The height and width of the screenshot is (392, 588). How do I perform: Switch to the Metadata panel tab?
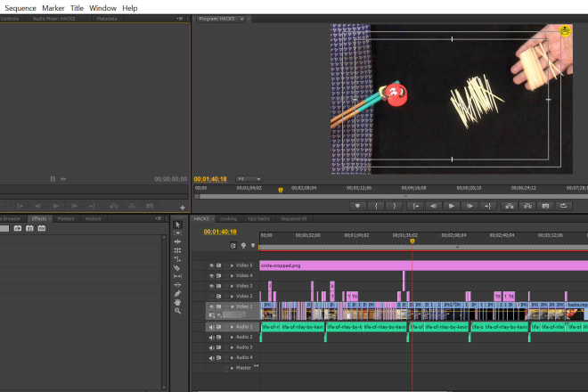(107, 19)
